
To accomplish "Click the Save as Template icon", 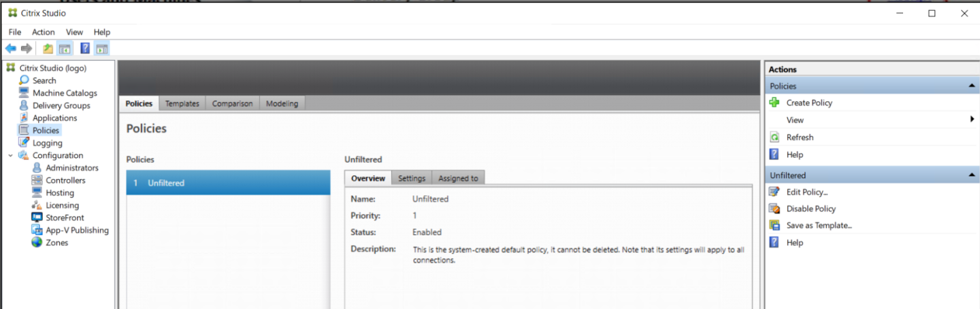I will 774,225.
